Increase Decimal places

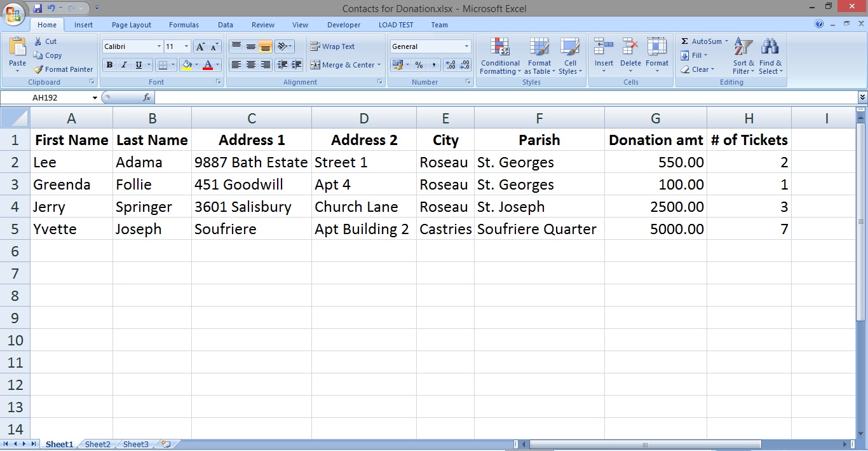(x=451, y=65)
